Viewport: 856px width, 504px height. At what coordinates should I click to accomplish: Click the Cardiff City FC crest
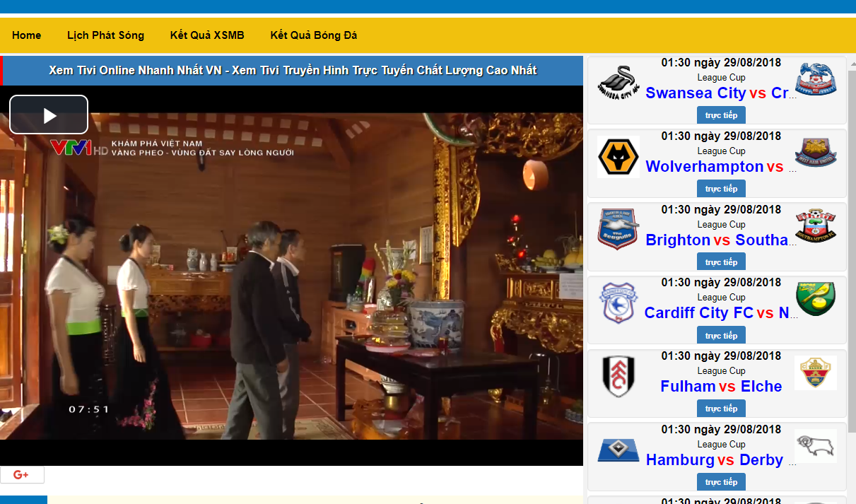click(618, 303)
